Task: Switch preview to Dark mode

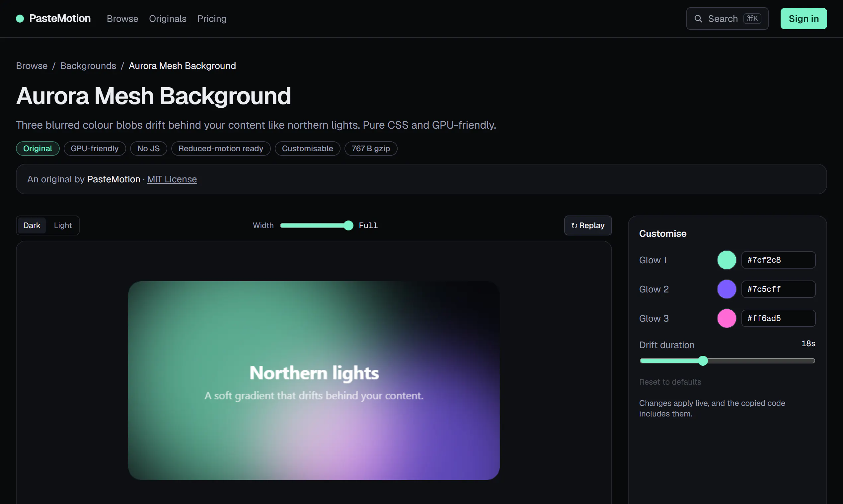Action: click(x=32, y=225)
